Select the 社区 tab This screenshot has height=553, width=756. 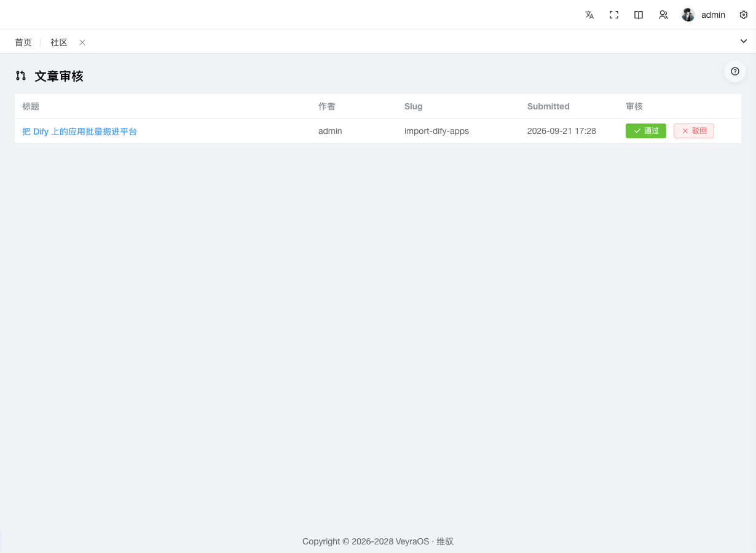coord(59,42)
